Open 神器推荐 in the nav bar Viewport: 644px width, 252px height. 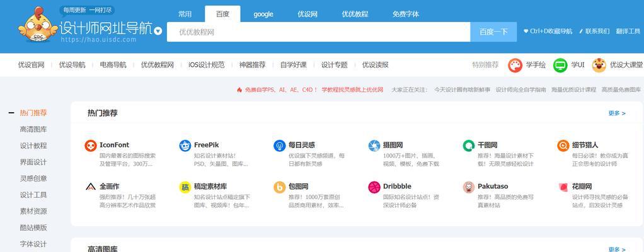tap(253, 65)
